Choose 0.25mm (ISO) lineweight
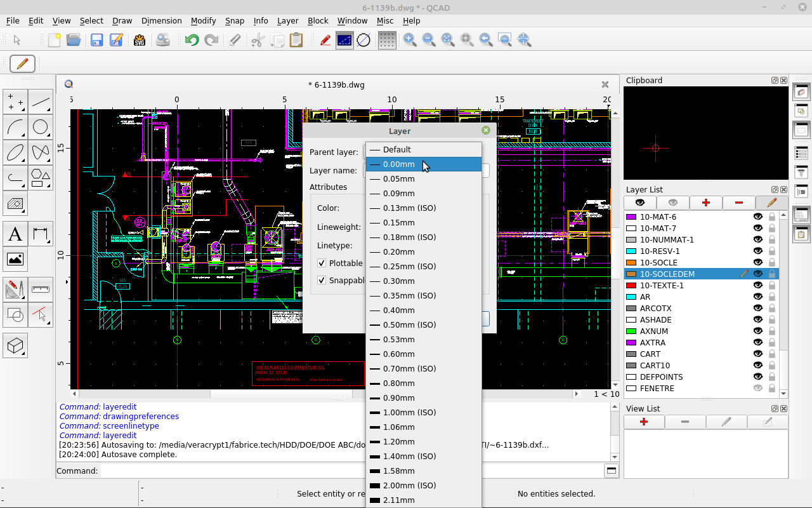The height and width of the screenshot is (508, 812). 424,266
